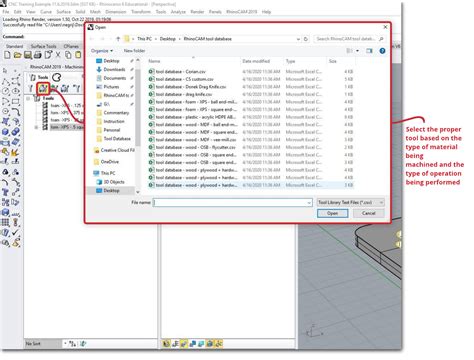Select 'tool database - wood - MDF - vee-mill.csv'
The width and height of the screenshot is (474, 360).
[250, 140]
